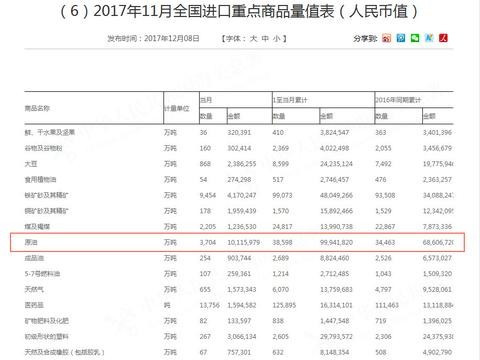Click the 原油 row name
This screenshot has height=360, width=480.
(31, 242)
